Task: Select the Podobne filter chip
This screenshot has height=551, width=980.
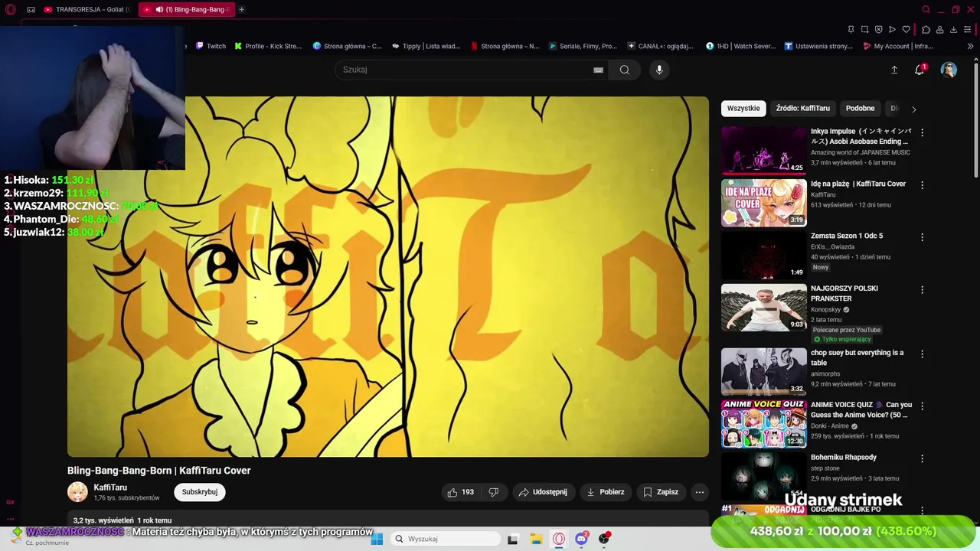Action: [x=860, y=109]
